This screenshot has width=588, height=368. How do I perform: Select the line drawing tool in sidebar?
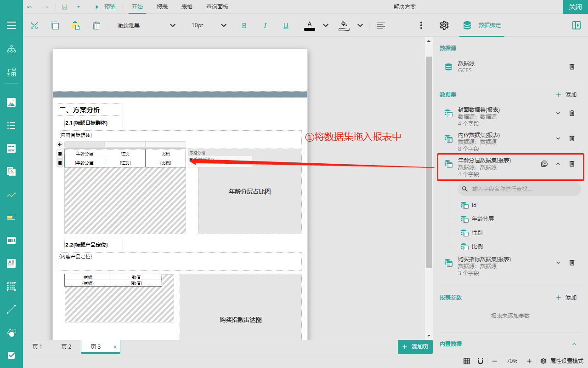pos(11,309)
